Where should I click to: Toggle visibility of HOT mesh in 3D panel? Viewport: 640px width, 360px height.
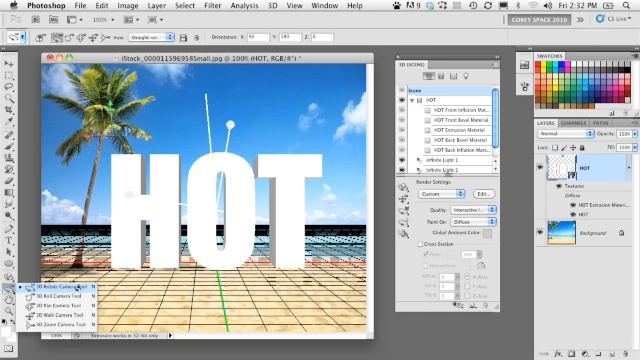[x=402, y=100]
